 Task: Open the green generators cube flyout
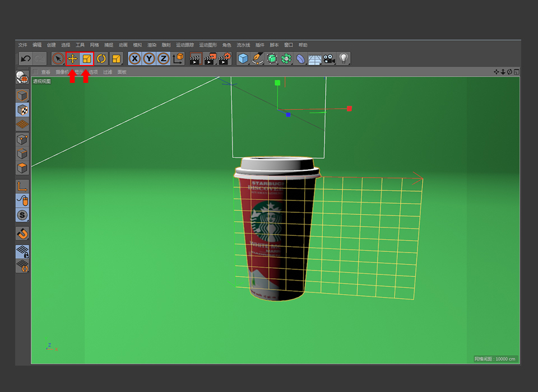pos(272,59)
